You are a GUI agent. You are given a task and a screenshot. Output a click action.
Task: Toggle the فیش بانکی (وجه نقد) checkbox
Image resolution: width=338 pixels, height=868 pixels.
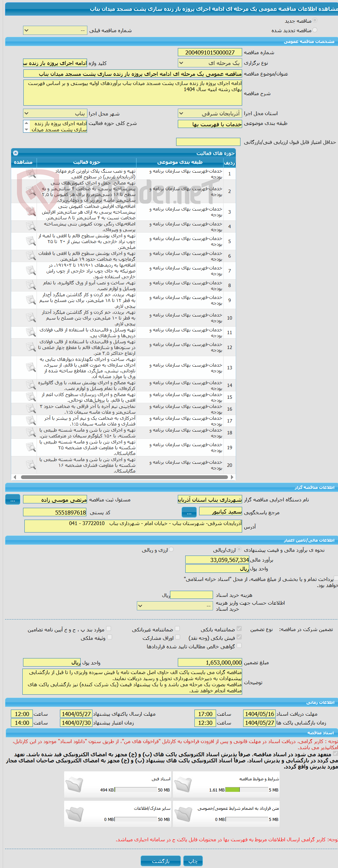click(x=239, y=637)
